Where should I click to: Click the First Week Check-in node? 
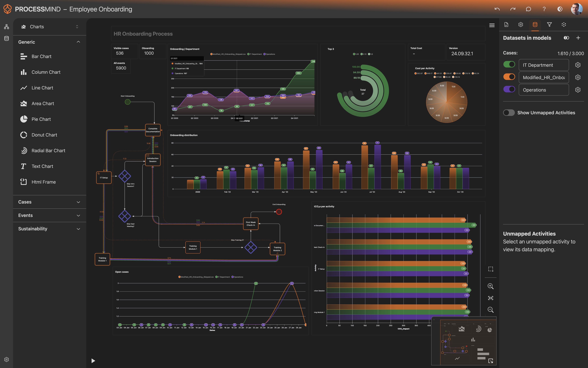(x=251, y=224)
